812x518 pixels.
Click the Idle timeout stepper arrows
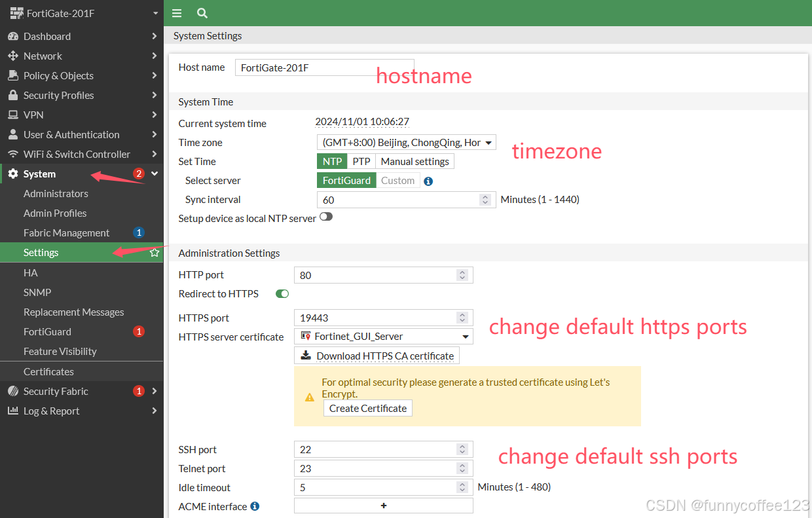coord(462,487)
